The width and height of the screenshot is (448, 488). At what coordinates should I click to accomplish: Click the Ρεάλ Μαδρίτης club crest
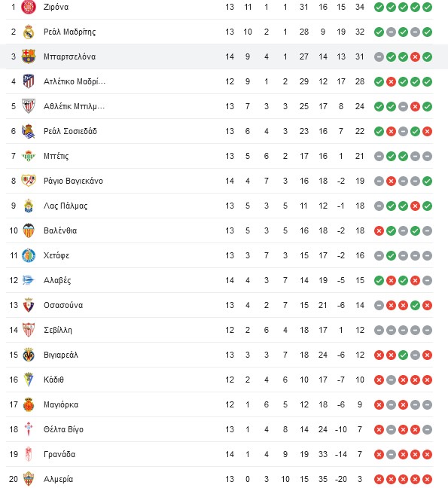pos(29,32)
